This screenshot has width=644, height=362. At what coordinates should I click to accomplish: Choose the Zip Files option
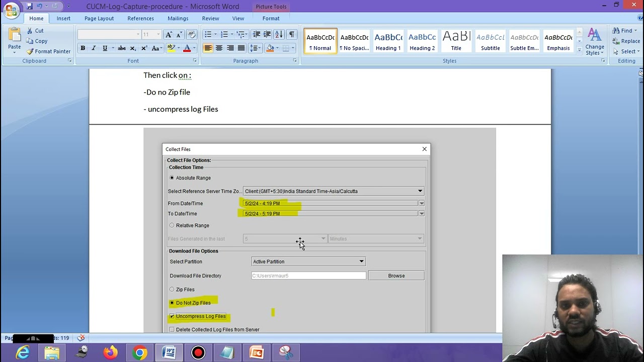(172, 290)
